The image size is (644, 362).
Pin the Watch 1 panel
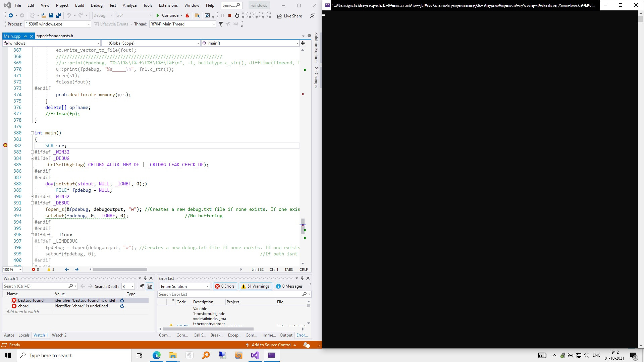click(x=145, y=278)
